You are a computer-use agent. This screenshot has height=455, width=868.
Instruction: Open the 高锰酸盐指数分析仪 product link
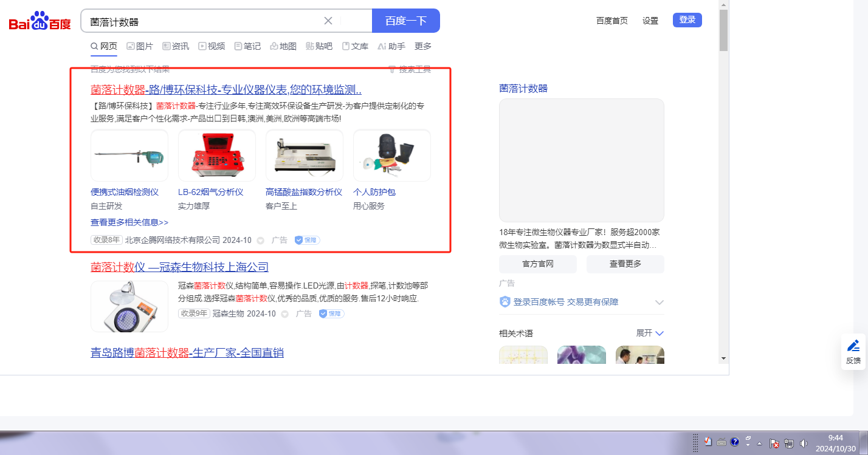coord(304,192)
